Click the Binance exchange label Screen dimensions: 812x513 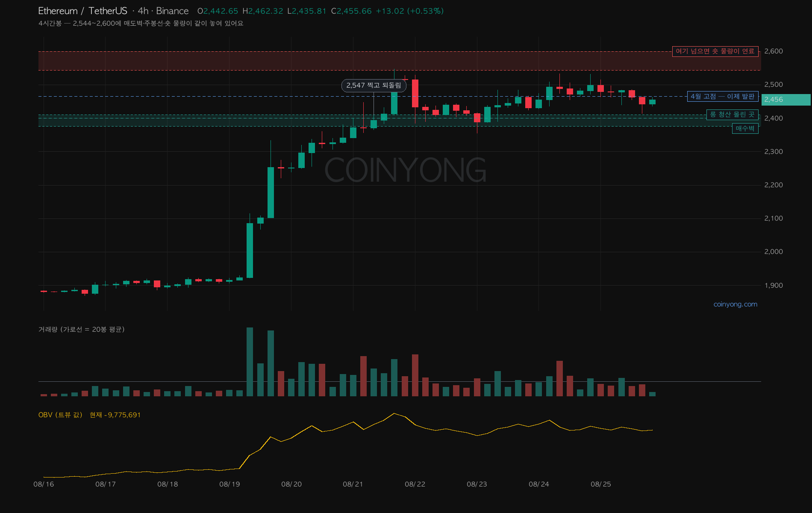point(172,11)
